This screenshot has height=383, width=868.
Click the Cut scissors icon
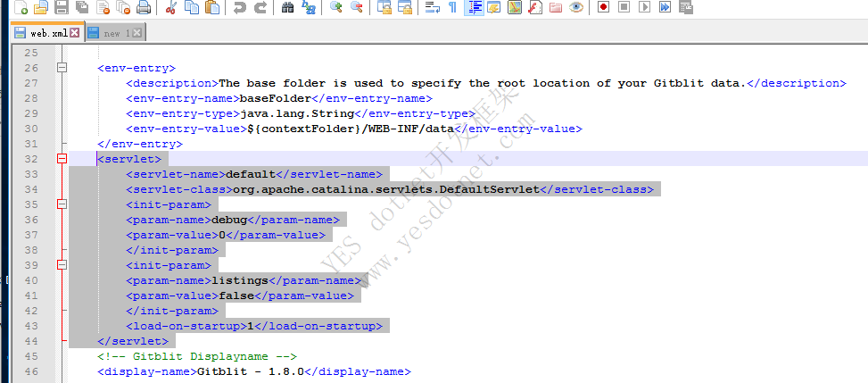tap(170, 7)
